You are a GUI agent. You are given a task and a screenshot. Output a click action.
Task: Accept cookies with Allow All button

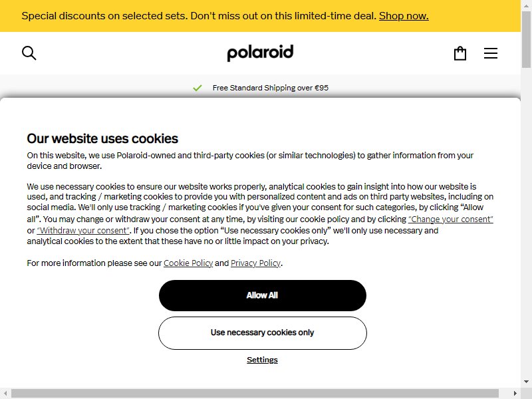[x=263, y=295]
